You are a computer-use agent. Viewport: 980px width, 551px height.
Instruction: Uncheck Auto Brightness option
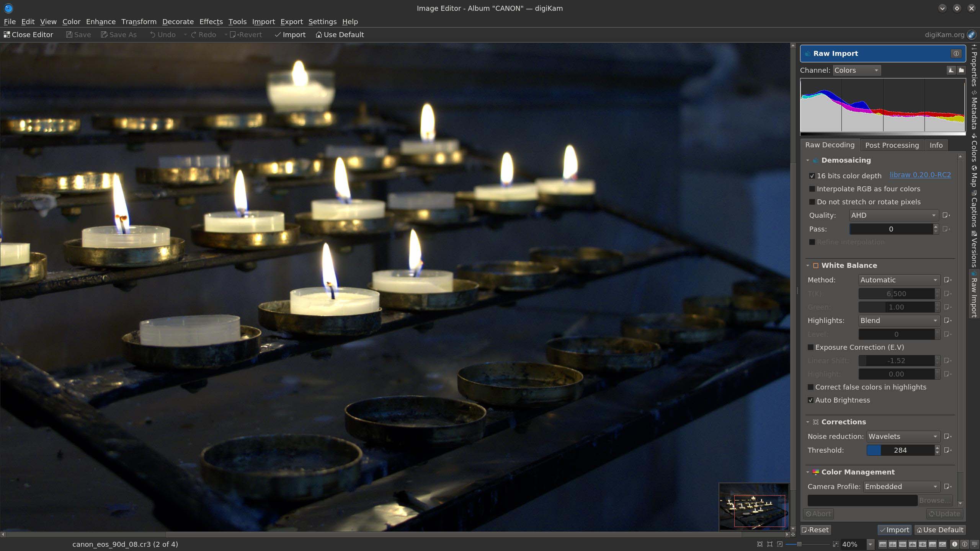(x=810, y=400)
